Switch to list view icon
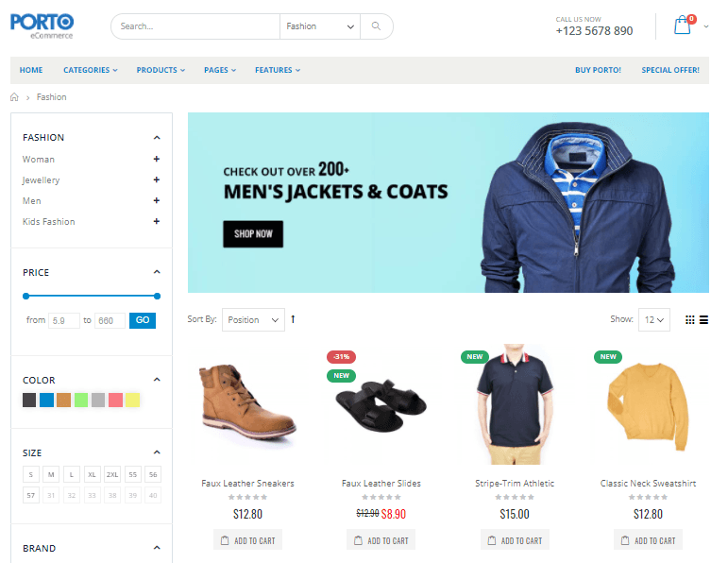728x563 pixels. (x=703, y=319)
